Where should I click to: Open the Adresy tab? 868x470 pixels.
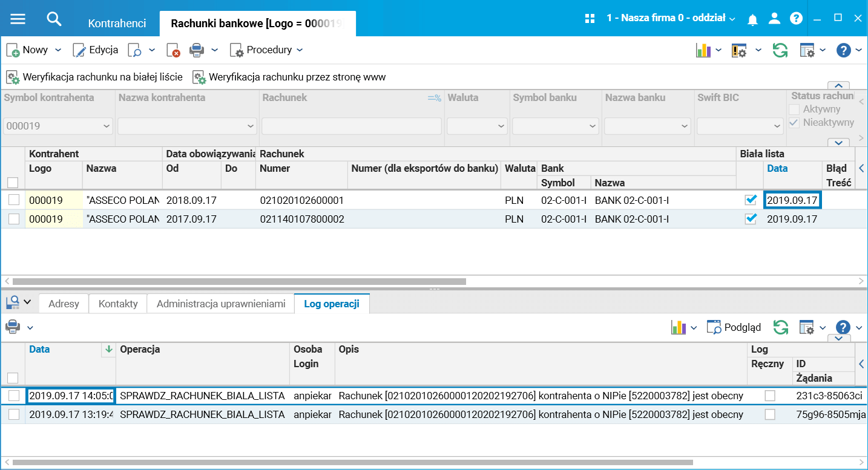[64, 304]
